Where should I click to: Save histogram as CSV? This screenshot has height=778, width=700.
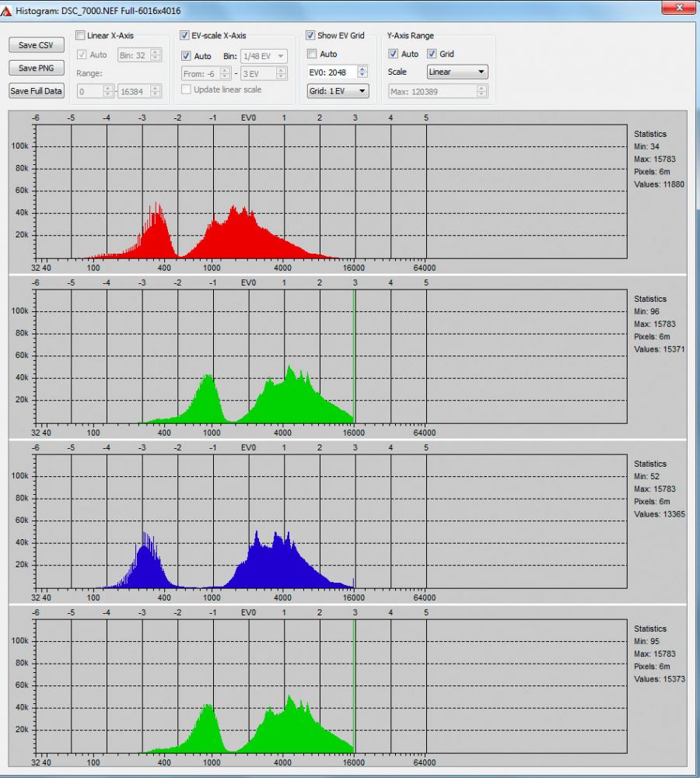tap(37, 45)
